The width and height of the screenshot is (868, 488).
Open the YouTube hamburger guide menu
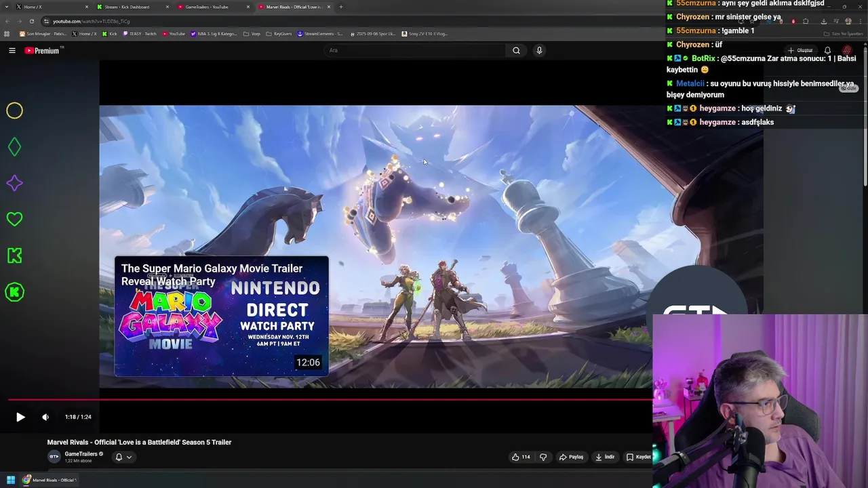12,50
